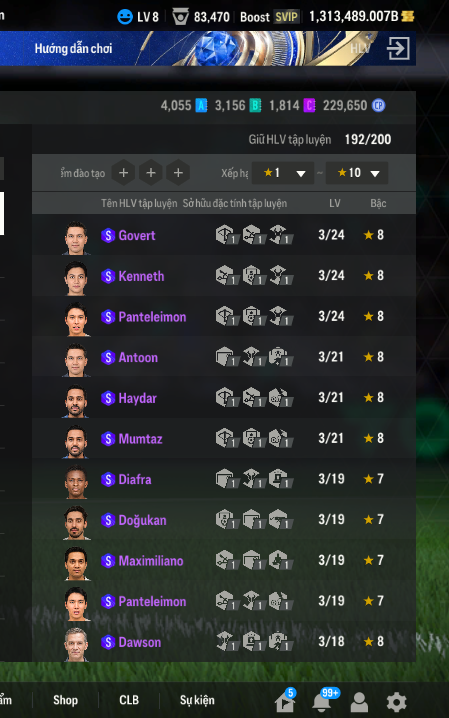
Task: Expand the star 1 minimum rank dropdown
Action: (283, 173)
